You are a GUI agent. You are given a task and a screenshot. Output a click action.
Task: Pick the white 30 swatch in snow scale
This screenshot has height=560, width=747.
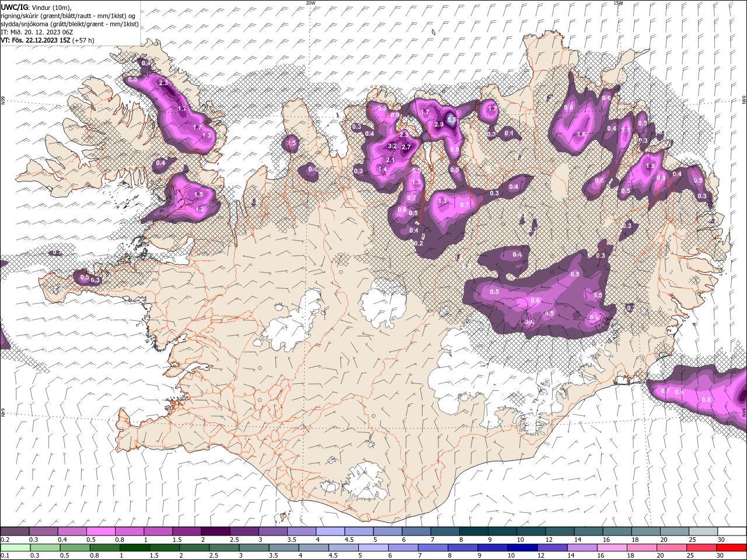[732, 531]
